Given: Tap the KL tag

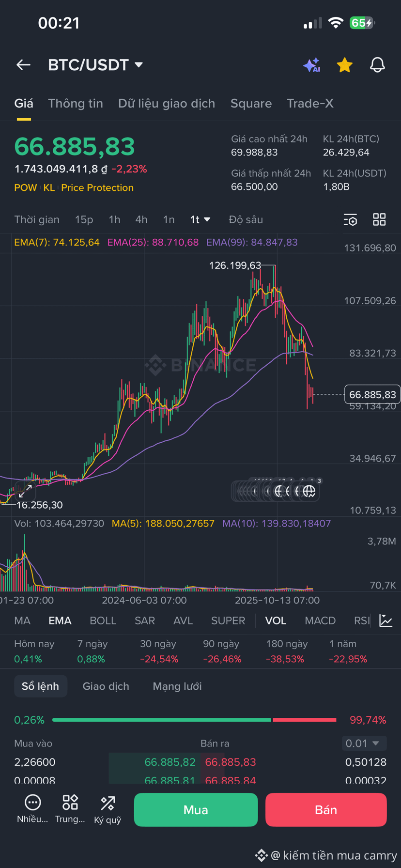Looking at the screenshot, I should point(49,188).
